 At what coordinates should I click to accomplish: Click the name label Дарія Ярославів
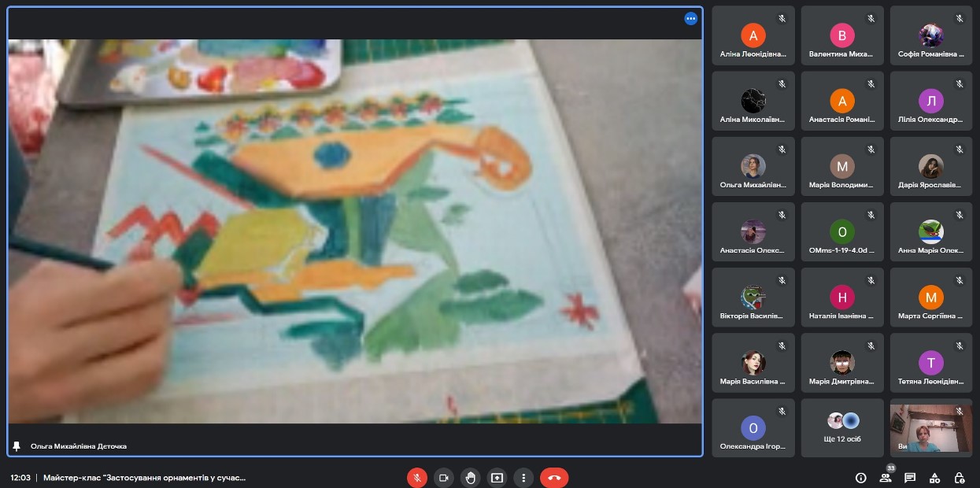[x=931, y=185]
